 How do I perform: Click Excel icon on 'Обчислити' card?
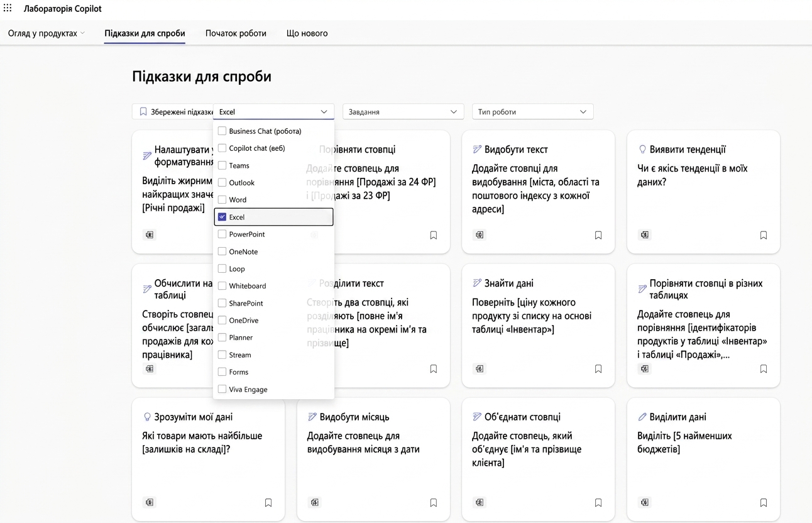pos(150,369)
